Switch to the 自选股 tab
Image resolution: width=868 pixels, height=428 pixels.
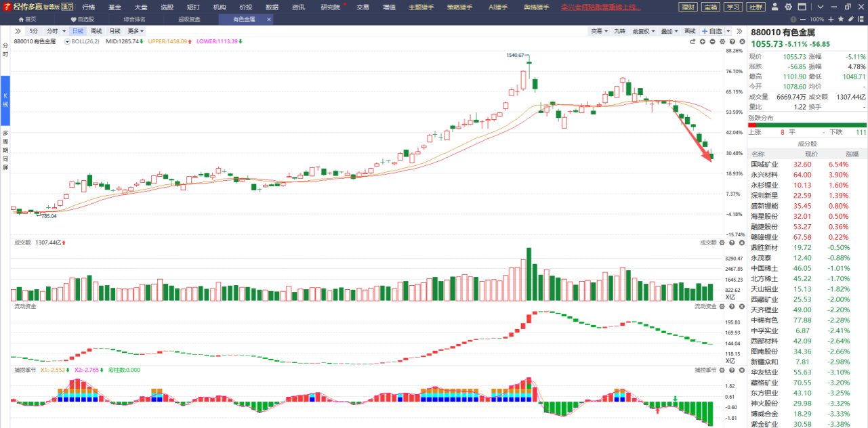click(83, 20)
